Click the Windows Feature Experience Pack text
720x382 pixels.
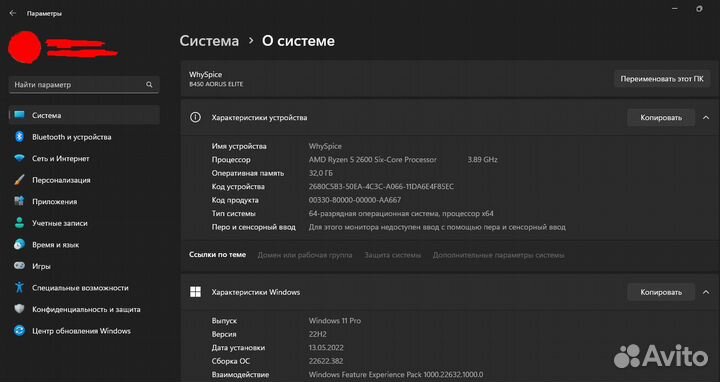click(x=396, y=375)
